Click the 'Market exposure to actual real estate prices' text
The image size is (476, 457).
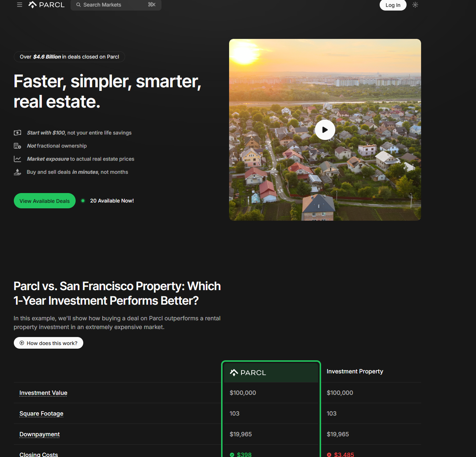coord(81,159)
